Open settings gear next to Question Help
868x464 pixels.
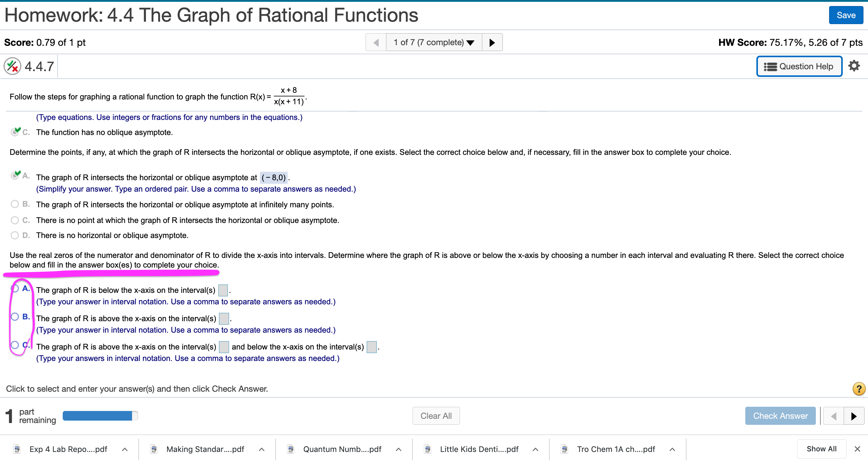click(854, 66)
